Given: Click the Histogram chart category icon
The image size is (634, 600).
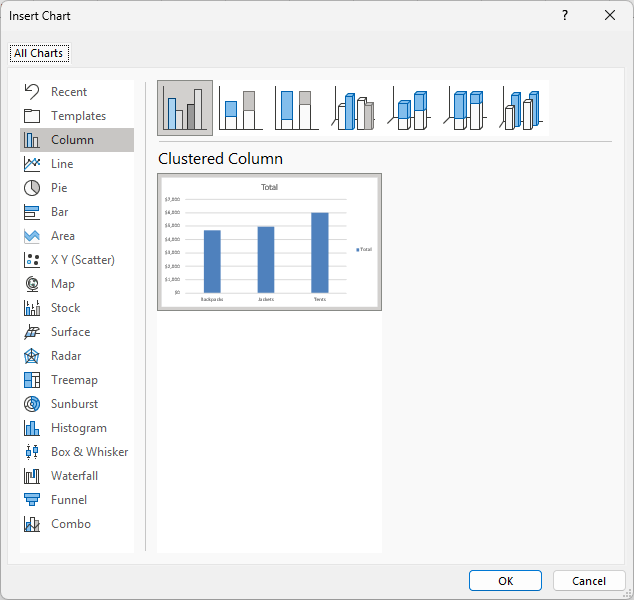Looking at the screenshot, I should 32,428.
